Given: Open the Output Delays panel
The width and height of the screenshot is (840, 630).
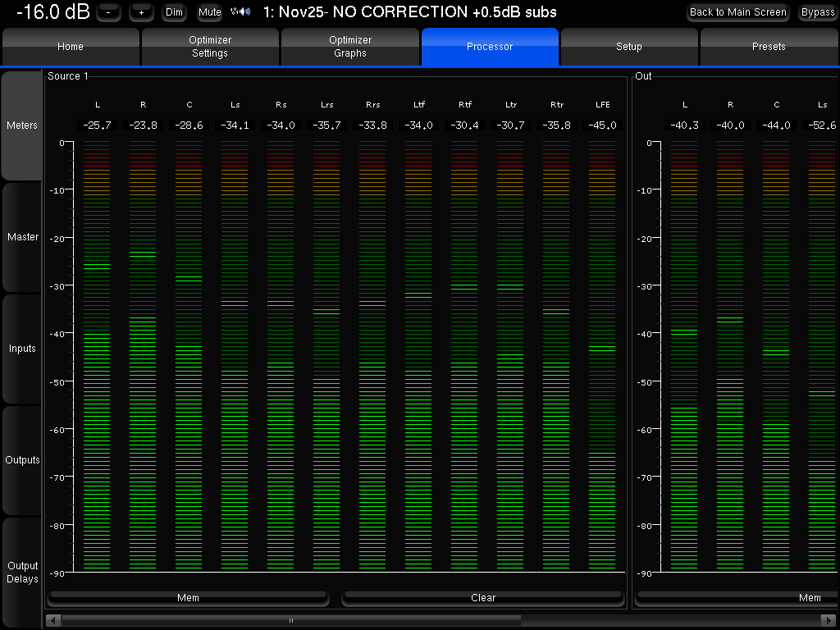Looking at the screenshot, I should (x=22, y=572).
